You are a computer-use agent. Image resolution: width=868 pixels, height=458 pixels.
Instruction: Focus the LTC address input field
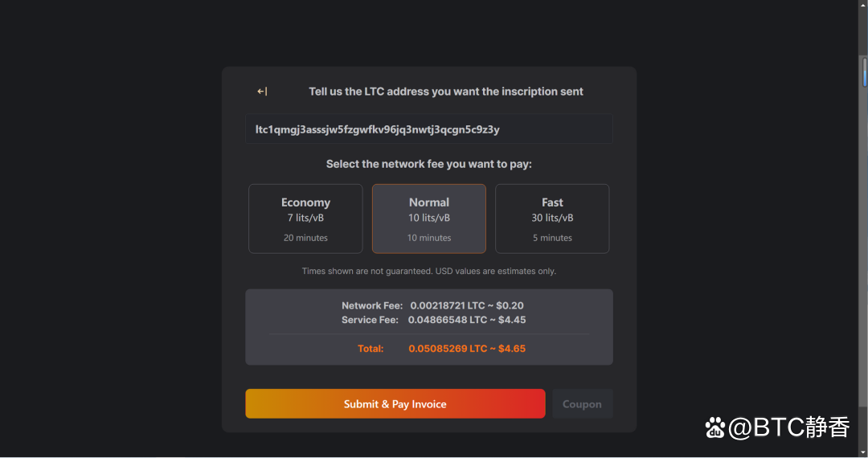click(x=429, y=129)
